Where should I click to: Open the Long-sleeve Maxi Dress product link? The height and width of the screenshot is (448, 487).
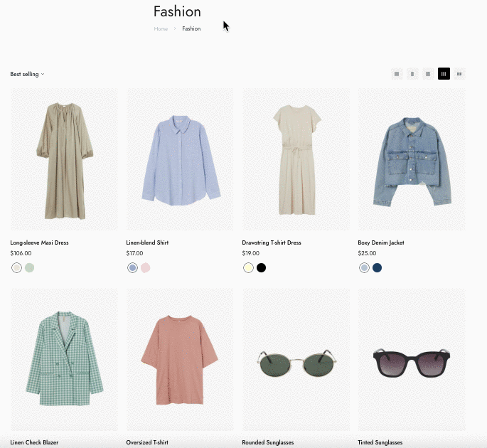pyautogui.click(x=39, y=242)
